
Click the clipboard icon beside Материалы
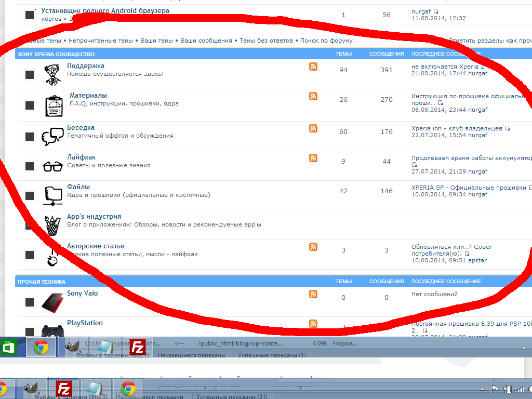(53, 105)
